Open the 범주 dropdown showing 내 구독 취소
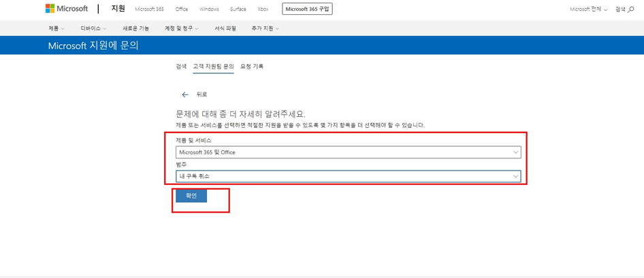Image resolution: width=644 pixels, height=278 pixels. coord(349,176)
